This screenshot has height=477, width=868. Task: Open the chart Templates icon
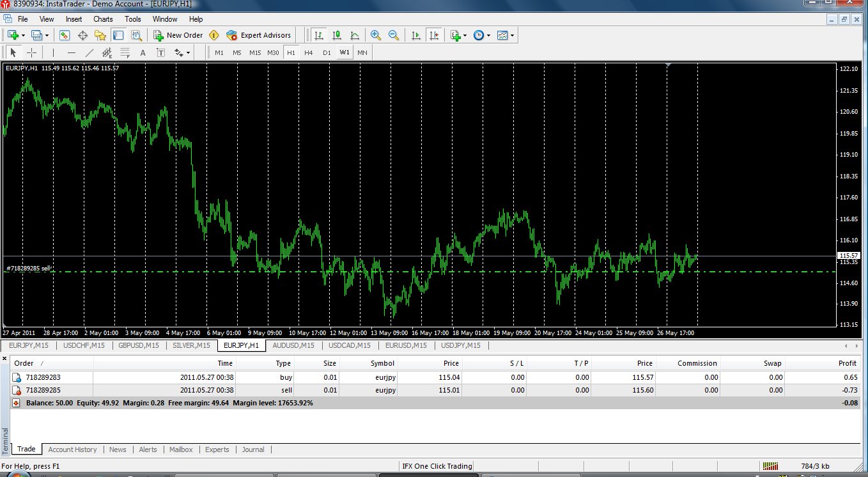pyautogui.click(x=503, y=35)
